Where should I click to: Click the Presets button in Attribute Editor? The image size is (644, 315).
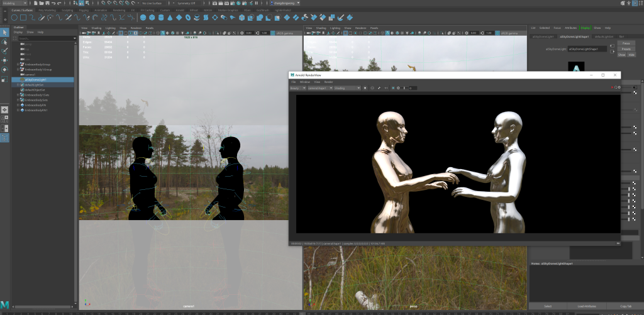point(626,48)
